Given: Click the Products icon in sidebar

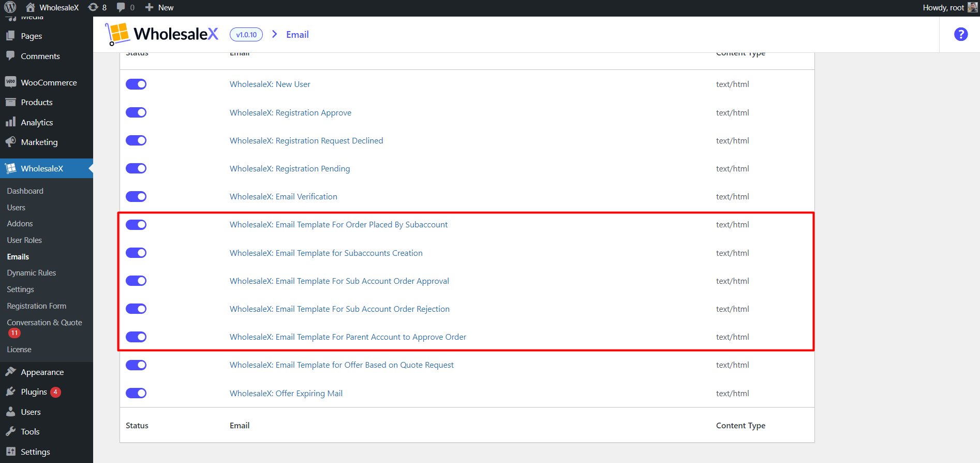Looking at the screenshot, I should (x=10, y=102).
